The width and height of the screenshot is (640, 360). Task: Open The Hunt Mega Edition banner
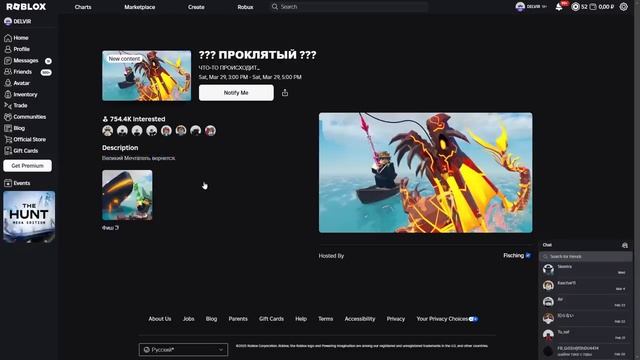tap(29, 217)
